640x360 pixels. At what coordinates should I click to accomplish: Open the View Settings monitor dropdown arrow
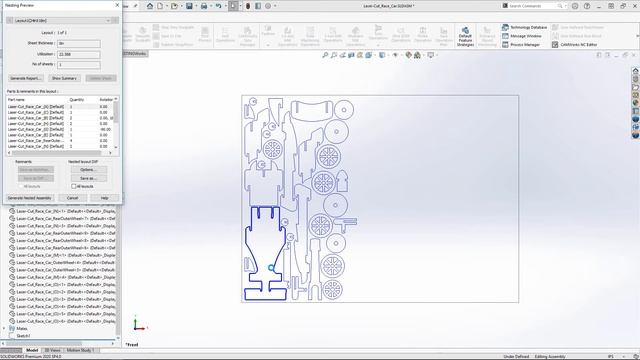click(x=436, y=55)
